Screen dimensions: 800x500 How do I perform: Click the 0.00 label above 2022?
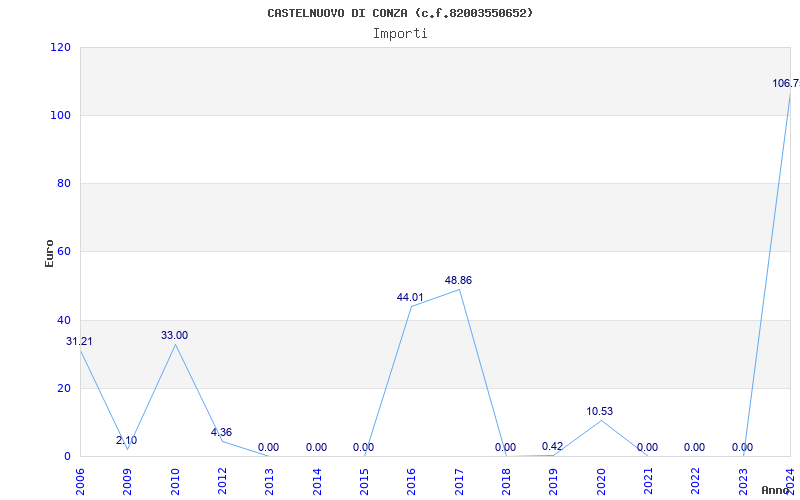[x=694, y=447]
